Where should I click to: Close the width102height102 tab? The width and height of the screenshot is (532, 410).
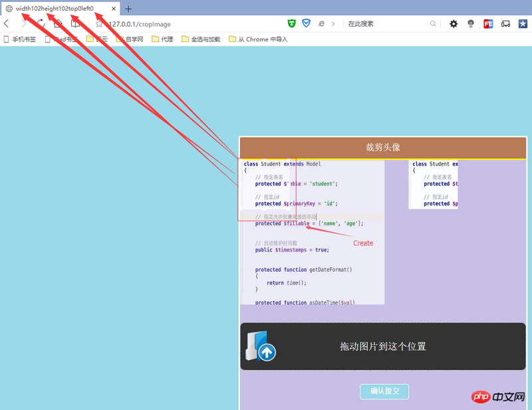[x=114, y=9]
